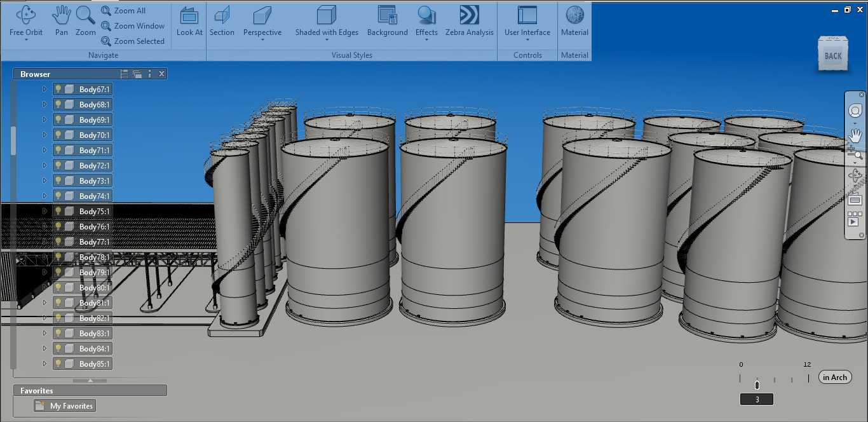Image resolution: width=868 pixels, height=422 pixels.
Task: Expand the Body69:1 tree node
Action: [x=44, y=119]
